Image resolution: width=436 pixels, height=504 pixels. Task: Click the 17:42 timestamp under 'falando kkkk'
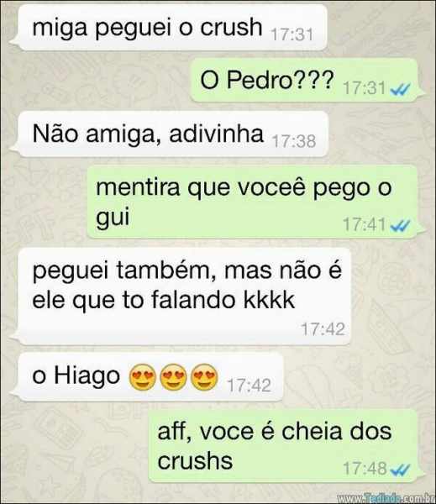[323, 329]
